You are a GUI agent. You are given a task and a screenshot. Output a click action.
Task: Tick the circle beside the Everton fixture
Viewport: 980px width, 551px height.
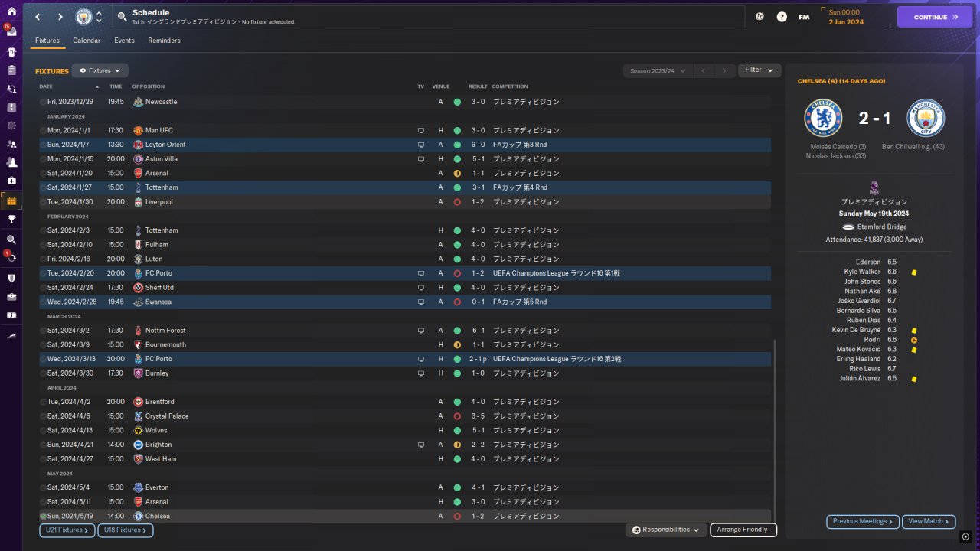pyautogui.click(x=43, y=487)
